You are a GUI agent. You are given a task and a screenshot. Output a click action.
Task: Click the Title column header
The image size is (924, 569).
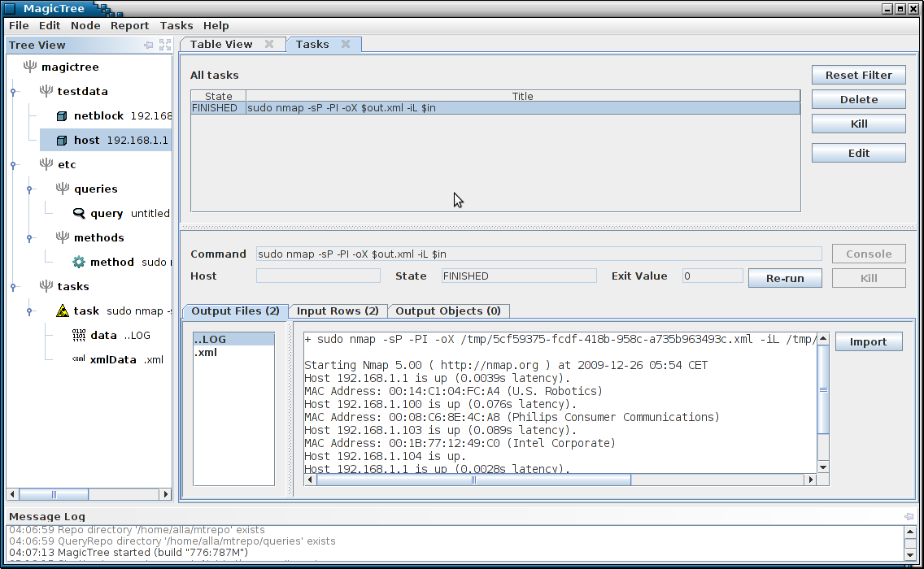pos(523,96)
